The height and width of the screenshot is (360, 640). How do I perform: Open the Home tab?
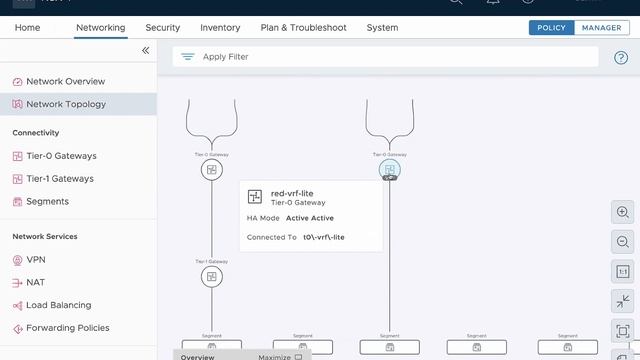(27, 28)
